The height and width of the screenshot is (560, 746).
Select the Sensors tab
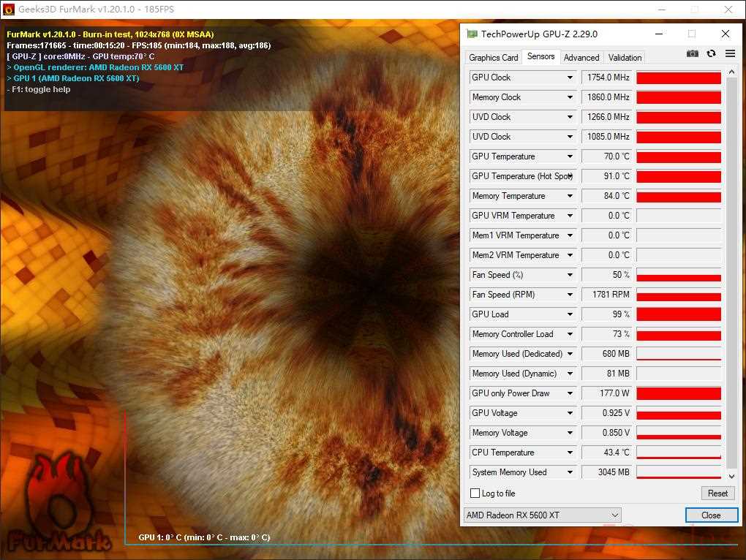pyautogui.click(x=541, y=56)
